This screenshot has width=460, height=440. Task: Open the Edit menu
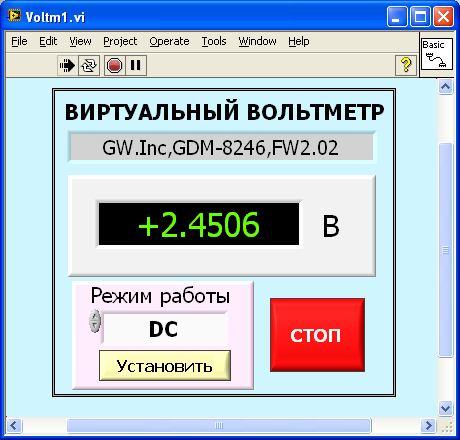(x=48, y=41)
